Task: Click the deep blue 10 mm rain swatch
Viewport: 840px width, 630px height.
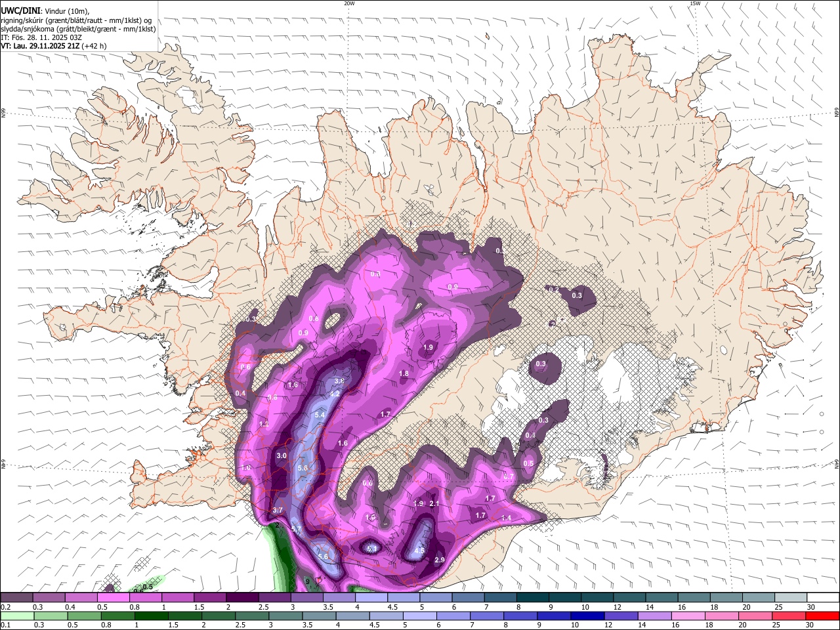Action: tap(587, 616)
